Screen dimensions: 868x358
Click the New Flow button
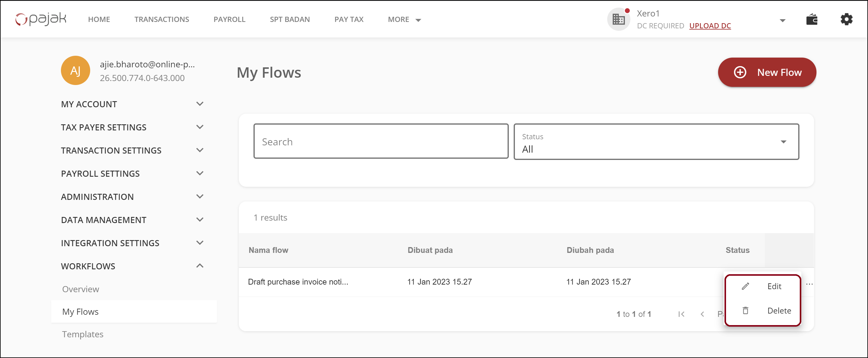[x=767, y=72]
